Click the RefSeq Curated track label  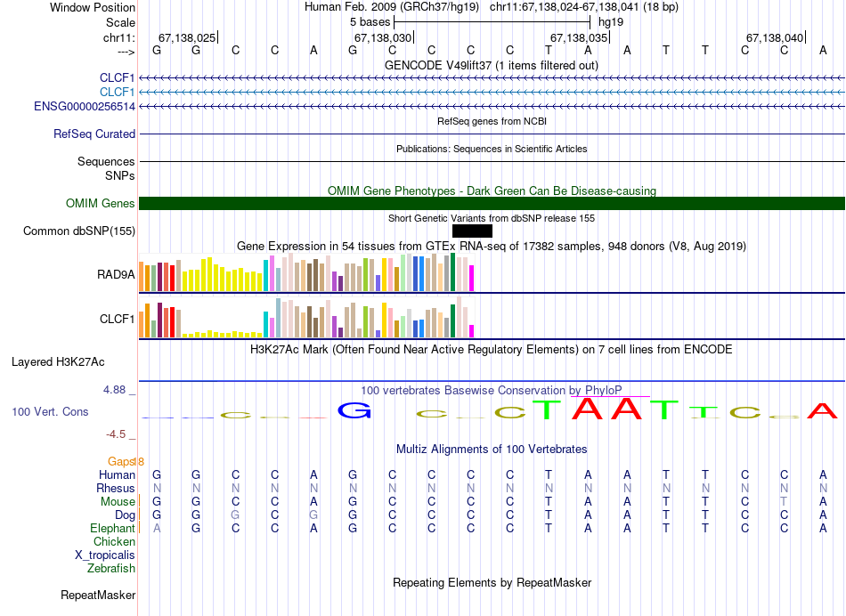coord(94,134)
